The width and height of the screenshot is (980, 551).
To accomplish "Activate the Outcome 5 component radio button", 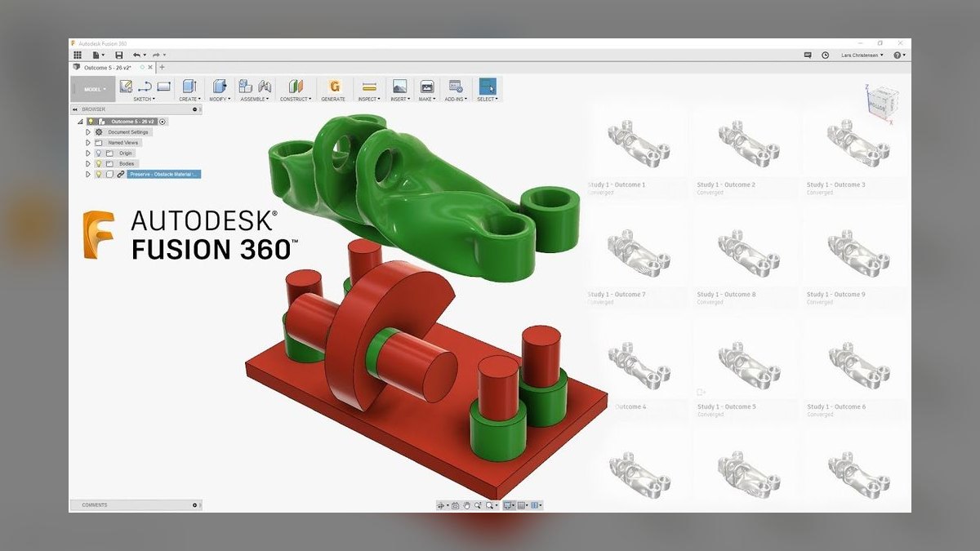I will [163, 121].
